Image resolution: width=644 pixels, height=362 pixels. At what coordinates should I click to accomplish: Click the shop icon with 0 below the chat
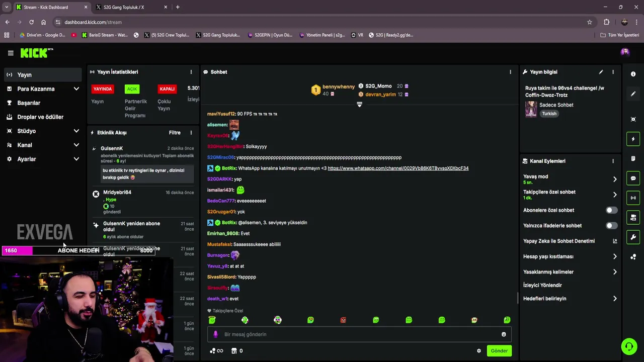[237, 351]
